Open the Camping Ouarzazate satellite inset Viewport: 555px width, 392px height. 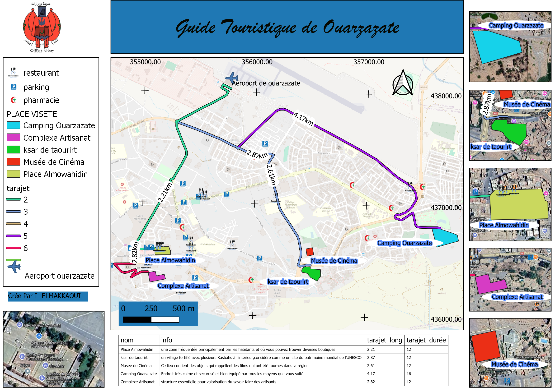[x=510, y=47]
